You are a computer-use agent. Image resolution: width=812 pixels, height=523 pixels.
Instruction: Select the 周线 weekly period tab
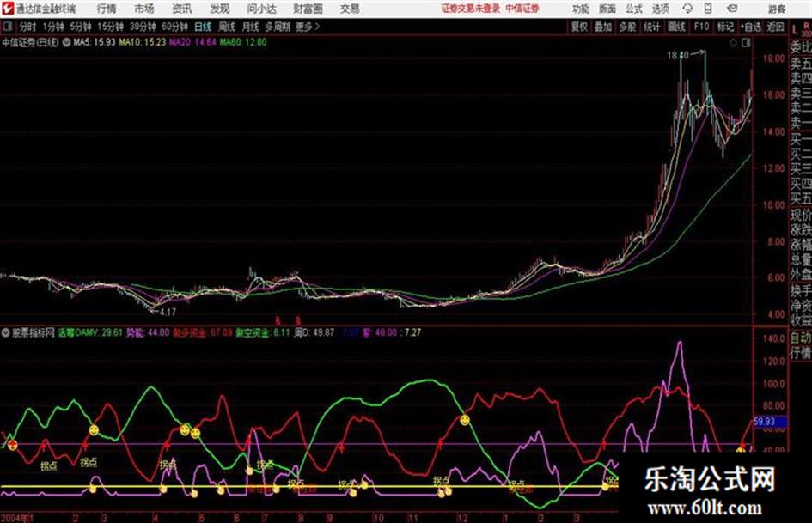[x=227, y=27]
